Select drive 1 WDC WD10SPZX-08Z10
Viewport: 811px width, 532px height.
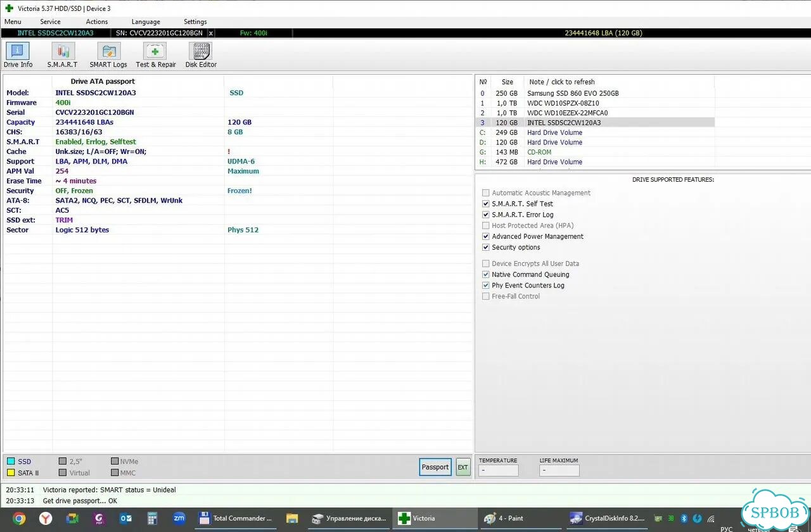595,103
